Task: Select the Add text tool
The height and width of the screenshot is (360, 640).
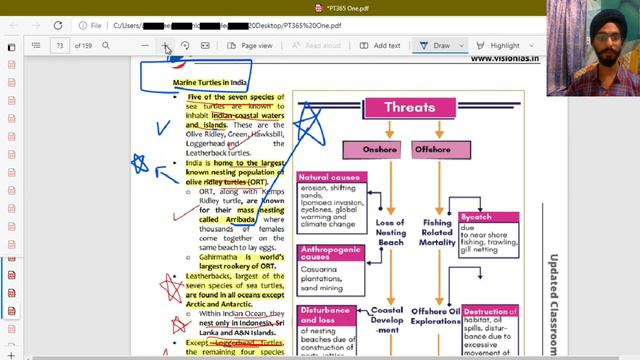Action: click(380, 46)
